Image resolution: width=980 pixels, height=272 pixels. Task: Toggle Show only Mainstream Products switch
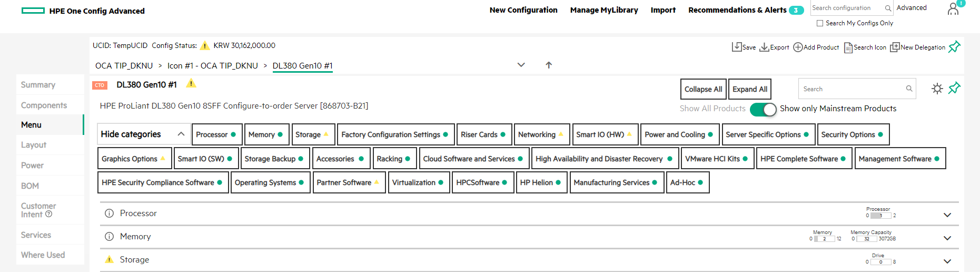763,109
